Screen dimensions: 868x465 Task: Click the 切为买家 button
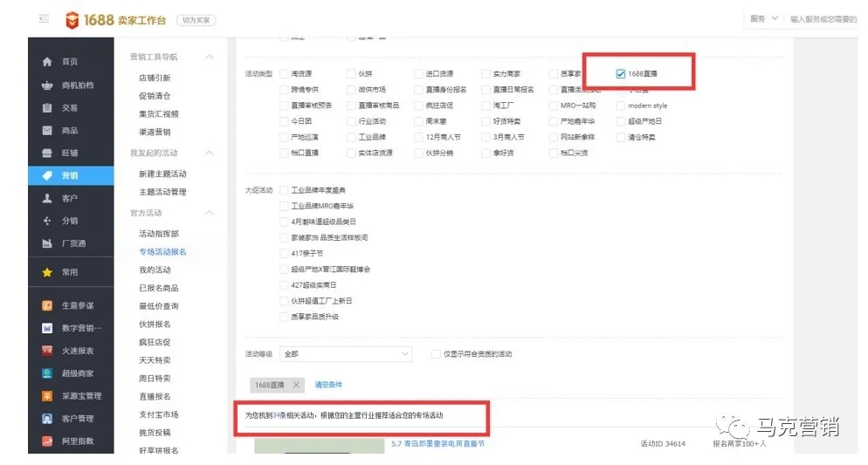point(196,20)
